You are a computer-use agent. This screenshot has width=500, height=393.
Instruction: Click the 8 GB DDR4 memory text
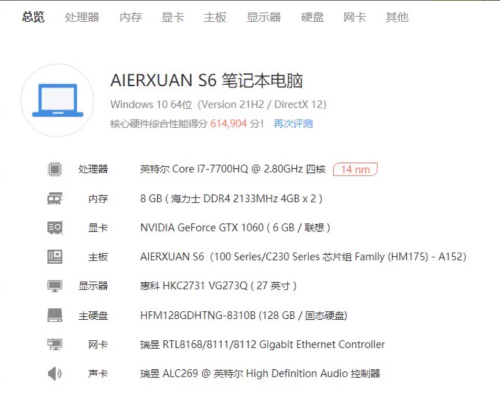coord(231,199)
